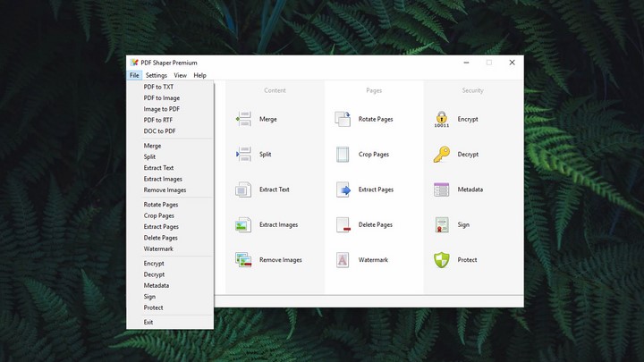Image resolution: width=644 pixels, height=362 pixels.
Task: Close the PDF Shaper Premium window
Action: click(512, 63)
